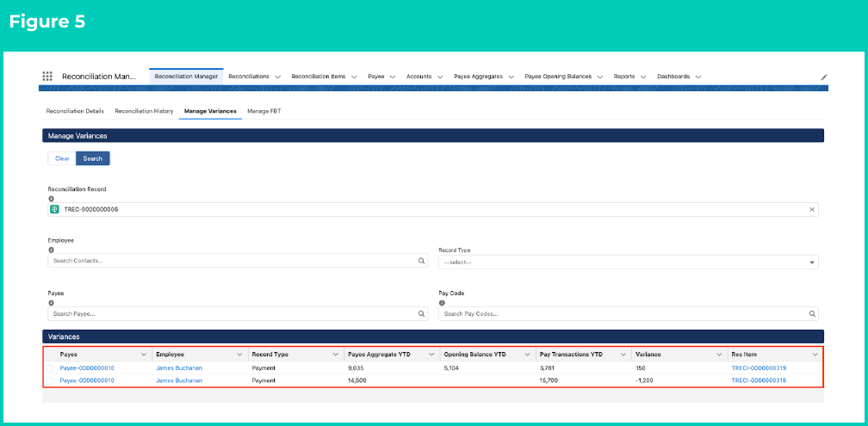Open Payee-0000000010 link in the 150 variance row
Screen dimensions: 868x426
87,368
